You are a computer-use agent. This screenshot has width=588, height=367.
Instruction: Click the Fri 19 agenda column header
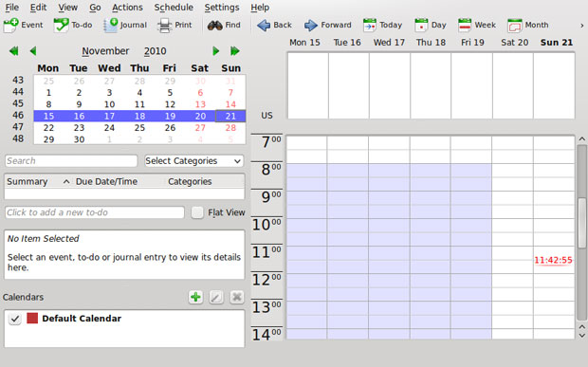click(x=472, y=43)
